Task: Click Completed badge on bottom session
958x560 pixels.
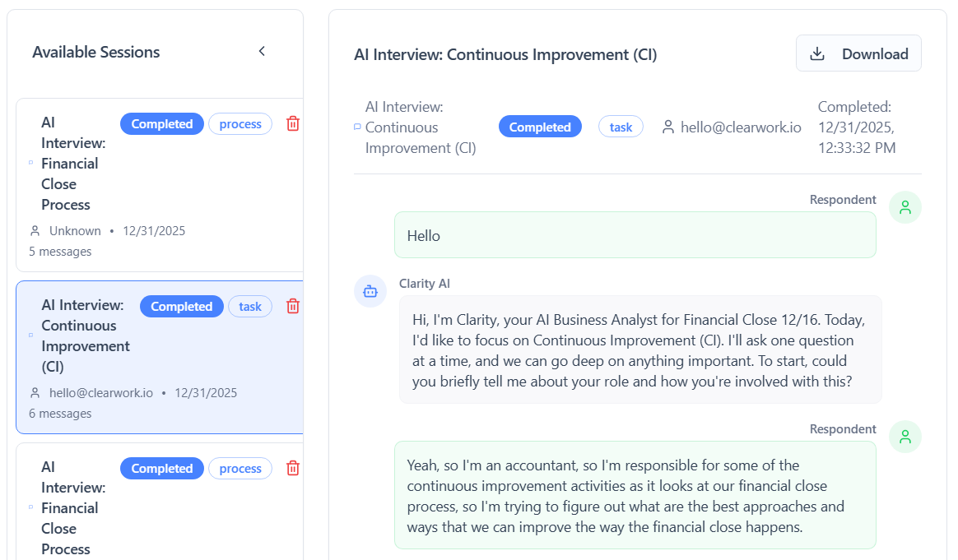Action: [x=162, y=469]
